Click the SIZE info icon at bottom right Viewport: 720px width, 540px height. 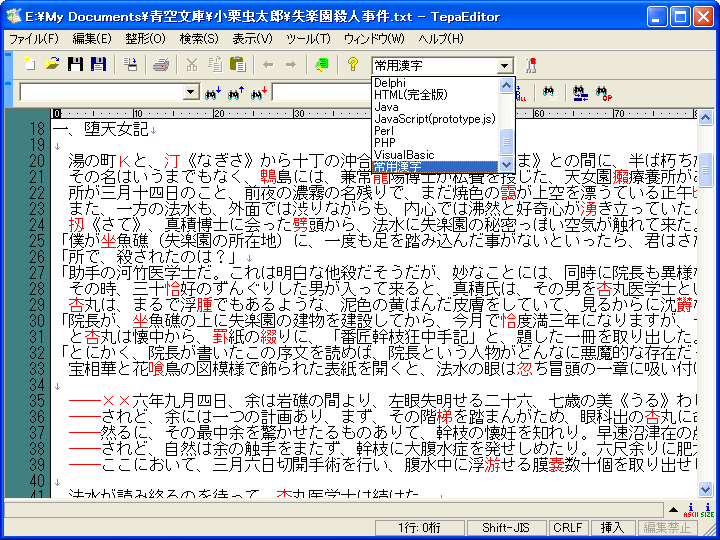tap(707, 510)
